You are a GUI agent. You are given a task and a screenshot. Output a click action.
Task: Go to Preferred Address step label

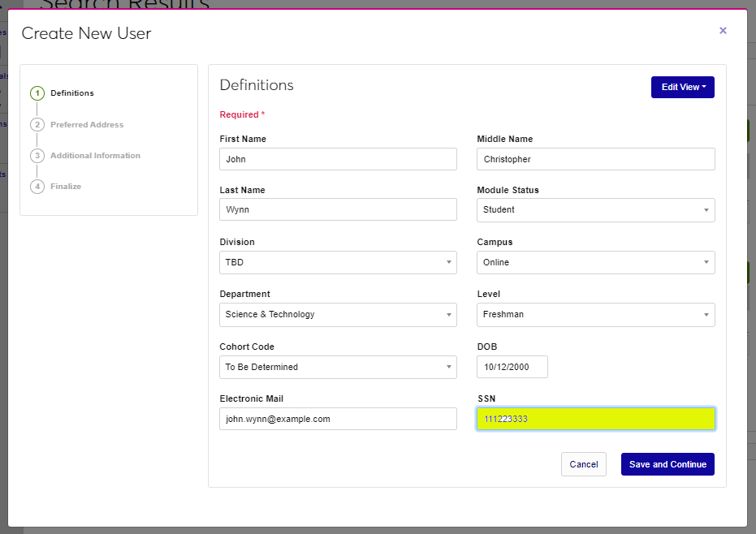click(87, 125)
